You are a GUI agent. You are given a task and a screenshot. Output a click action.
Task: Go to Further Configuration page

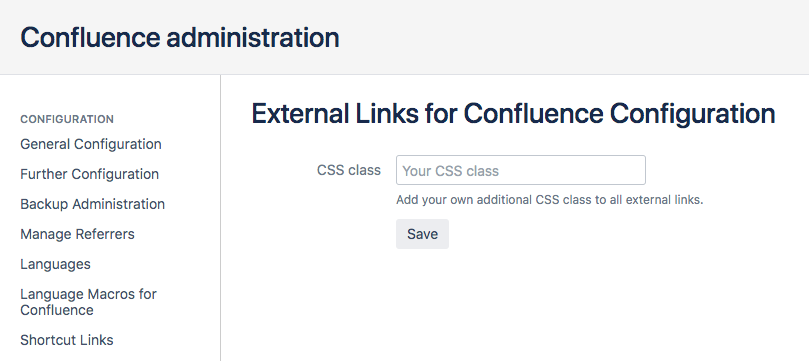89,174
